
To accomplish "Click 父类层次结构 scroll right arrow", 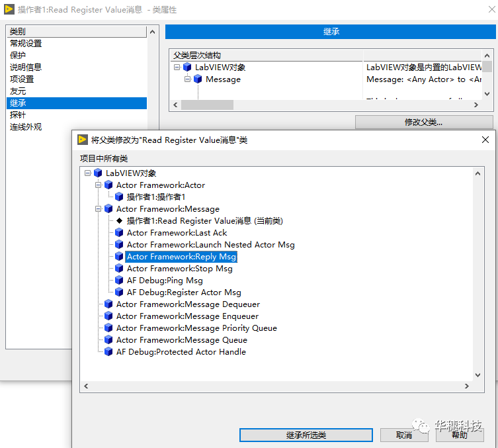I will 476,105.
